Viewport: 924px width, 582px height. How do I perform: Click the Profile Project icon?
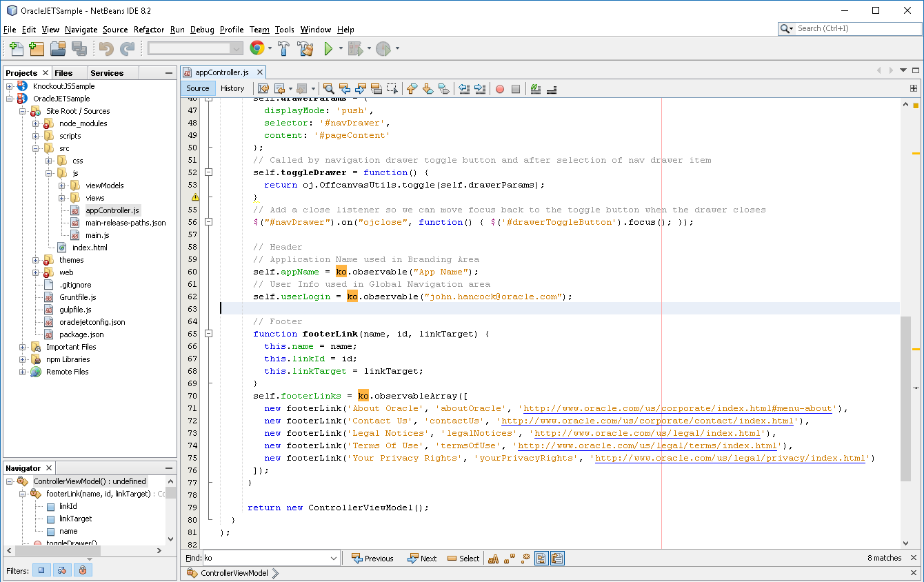[383, 48]
